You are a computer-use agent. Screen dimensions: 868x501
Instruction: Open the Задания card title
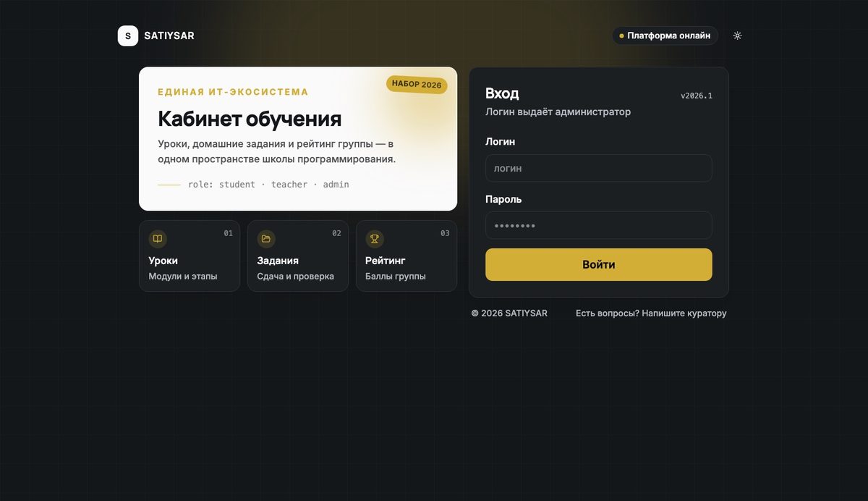278,261
